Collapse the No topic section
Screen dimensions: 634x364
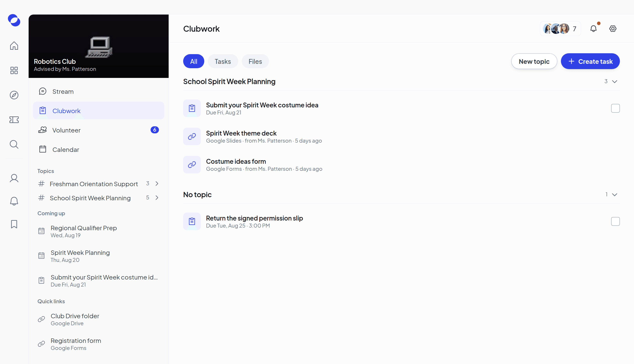(614, 195)
